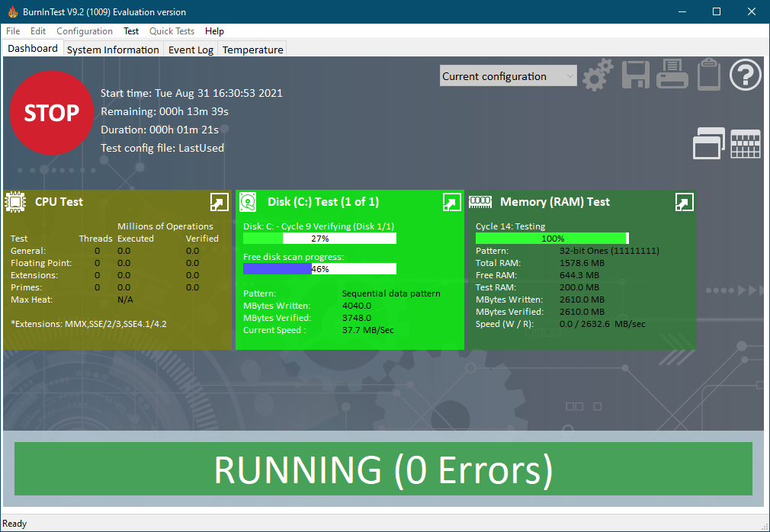Click the free disk scan progress bar

pos(319,269)
